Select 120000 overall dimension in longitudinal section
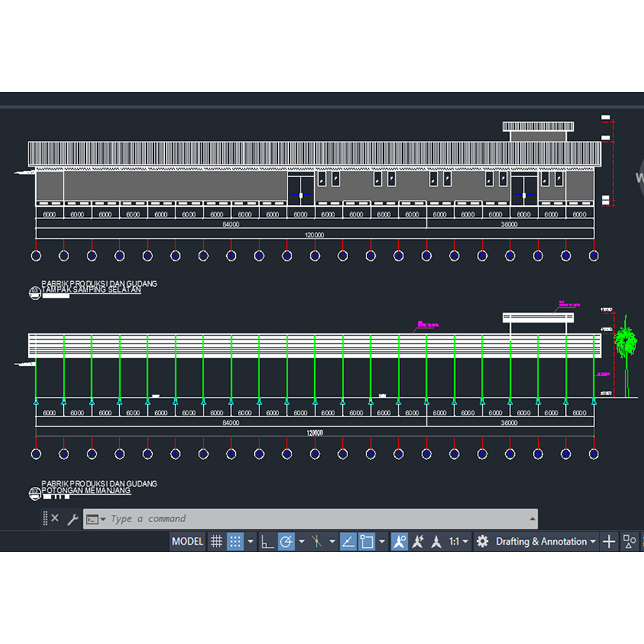This screenshot has height=644, width=644. point(315,433)
